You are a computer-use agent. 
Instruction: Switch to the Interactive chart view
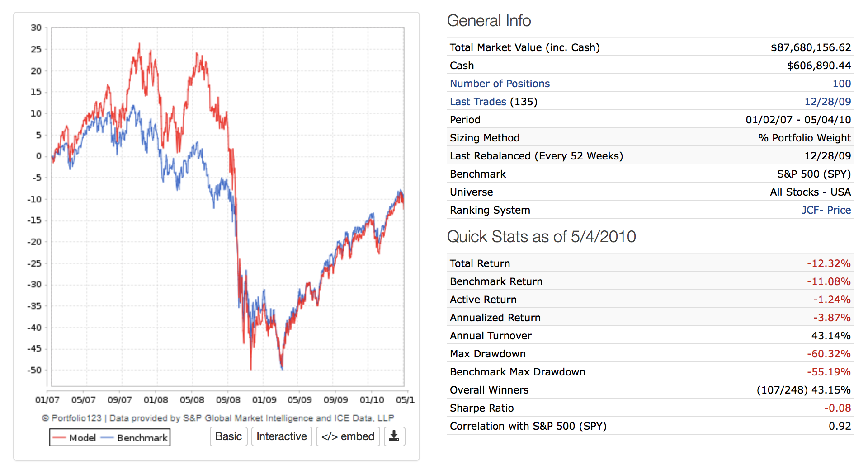coord(281,436)
